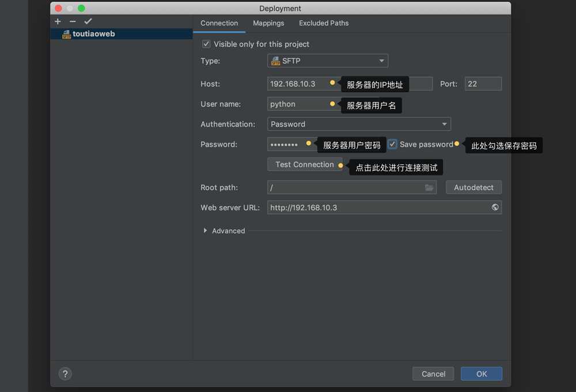Click the green zoom window button
The image size is (576, 392).
[x=81, y=8]
